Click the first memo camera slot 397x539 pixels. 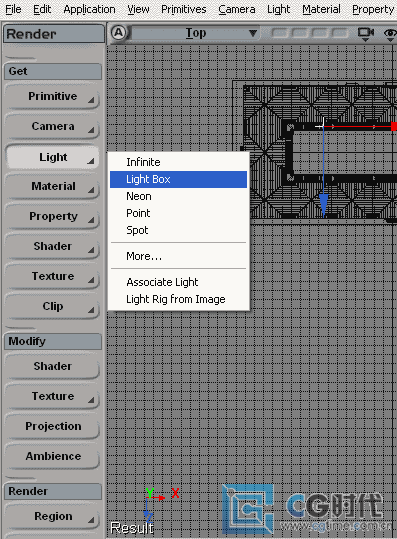[279, 33]
